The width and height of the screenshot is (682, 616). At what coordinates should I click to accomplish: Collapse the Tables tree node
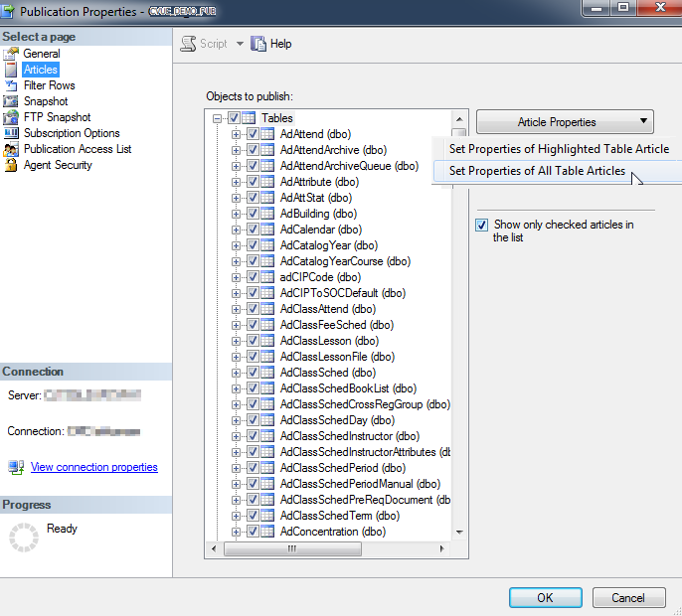(x=217, y=118)
